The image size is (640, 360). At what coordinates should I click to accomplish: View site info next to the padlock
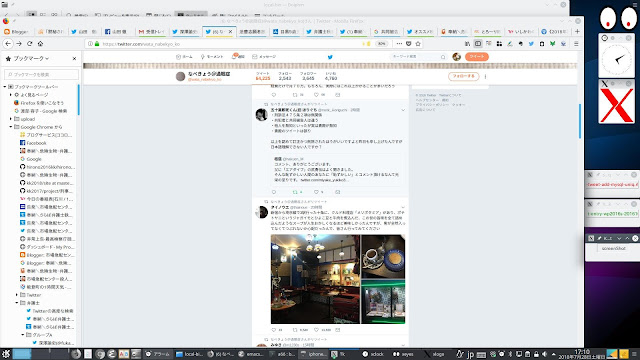(90, 44)
